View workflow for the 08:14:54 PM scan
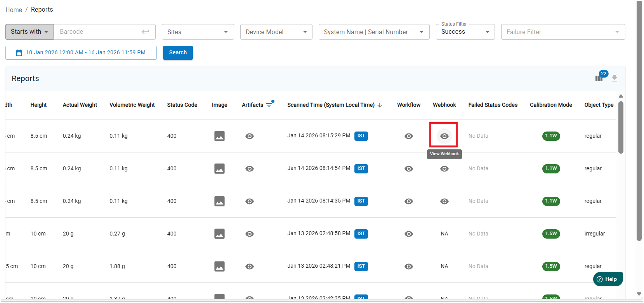The height and width of the screenshot is (303, 644). (409, 169)
